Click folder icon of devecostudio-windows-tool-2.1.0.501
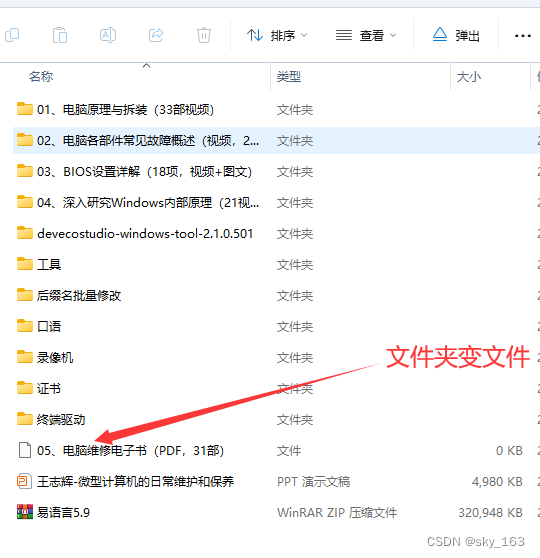The image size is (540, 558). [x=25, y=233]
